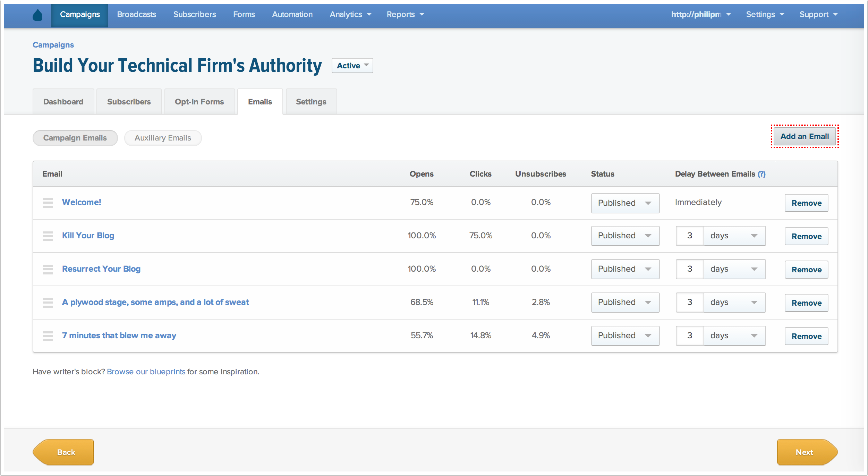The image size is (868, 476).
Task: Open the Analytics menu in navigation bar
Action: (x=350, y=15)
